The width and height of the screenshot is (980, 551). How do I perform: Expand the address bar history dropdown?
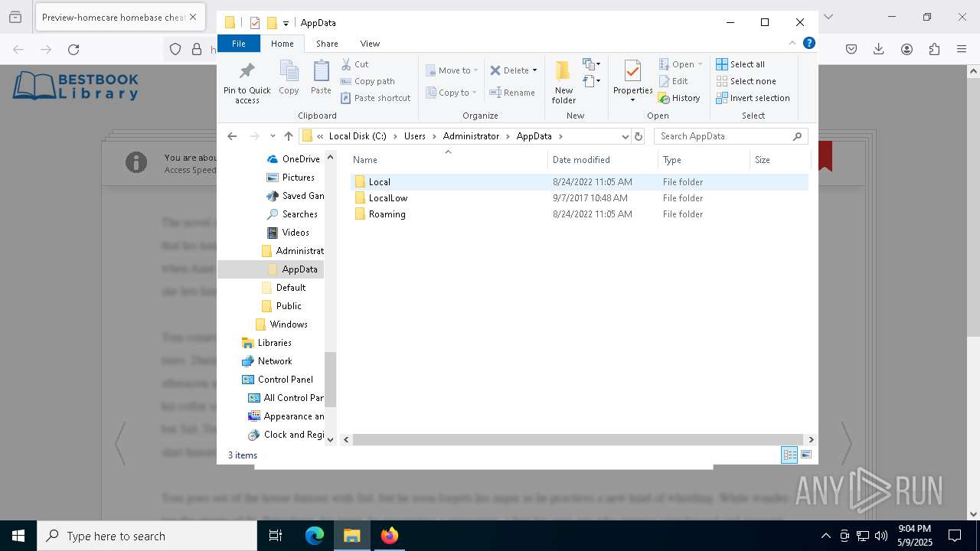pyautogui.click(x=625, y=136)
